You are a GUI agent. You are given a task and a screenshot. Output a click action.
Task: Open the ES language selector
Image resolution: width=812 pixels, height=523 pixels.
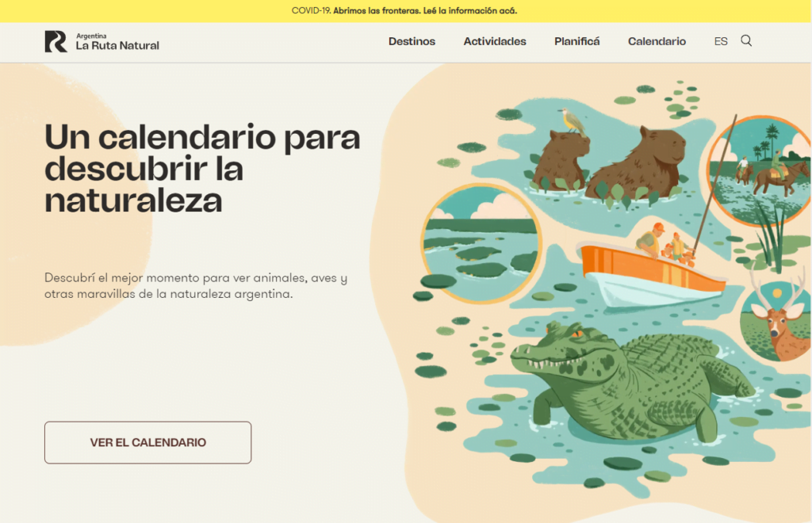[x=720, y=41]
